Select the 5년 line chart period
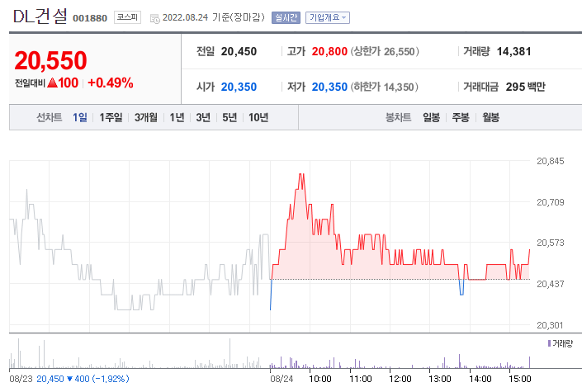Screen dimensions: 582x392 229,117
